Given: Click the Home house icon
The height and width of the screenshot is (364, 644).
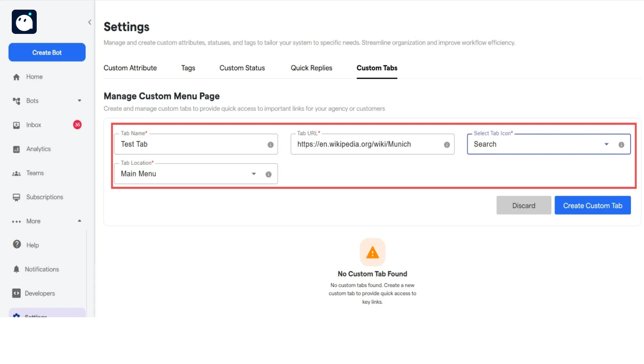Looking at the screenshot, I should (x=16, y=77).
